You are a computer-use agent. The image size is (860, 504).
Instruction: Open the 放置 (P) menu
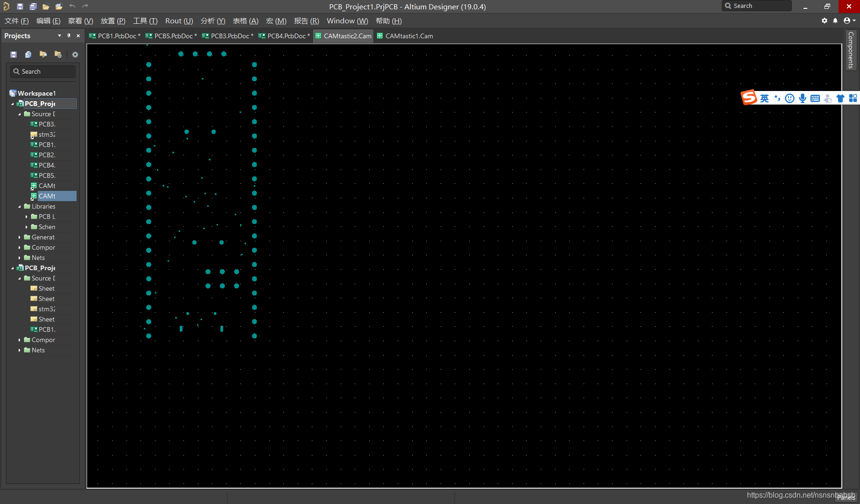[x=113, y=21]
